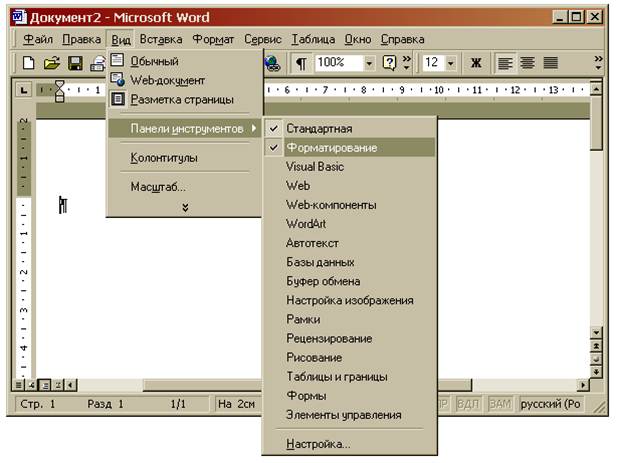Screen dimensions: 618x463
Task: Click the first-line indent marker on ruler
Action: tap(60, 84)
